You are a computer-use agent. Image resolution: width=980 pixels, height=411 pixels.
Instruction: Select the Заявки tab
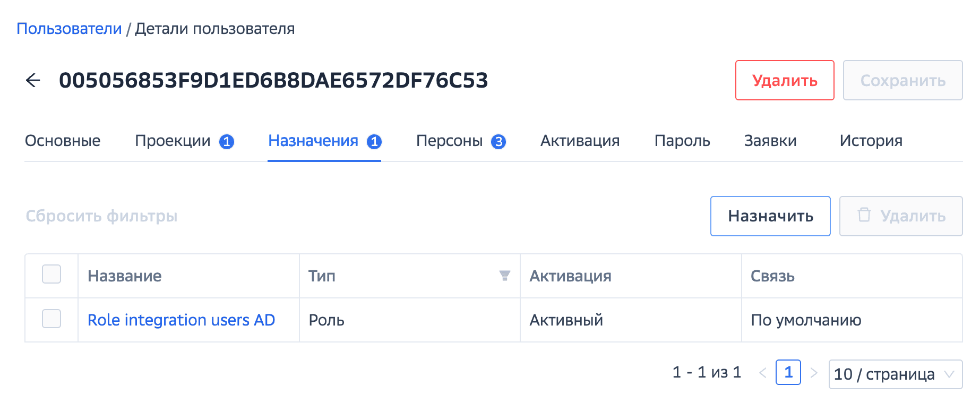(770, 141)
